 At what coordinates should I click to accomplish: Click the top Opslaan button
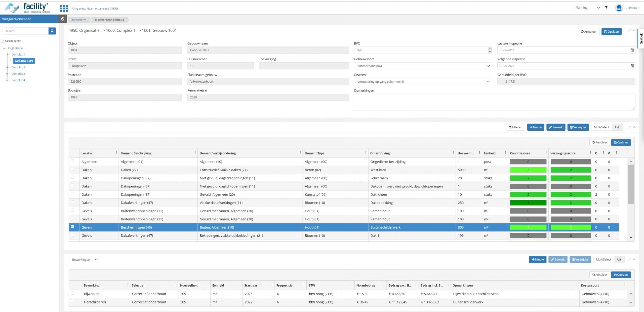(611, 31)
